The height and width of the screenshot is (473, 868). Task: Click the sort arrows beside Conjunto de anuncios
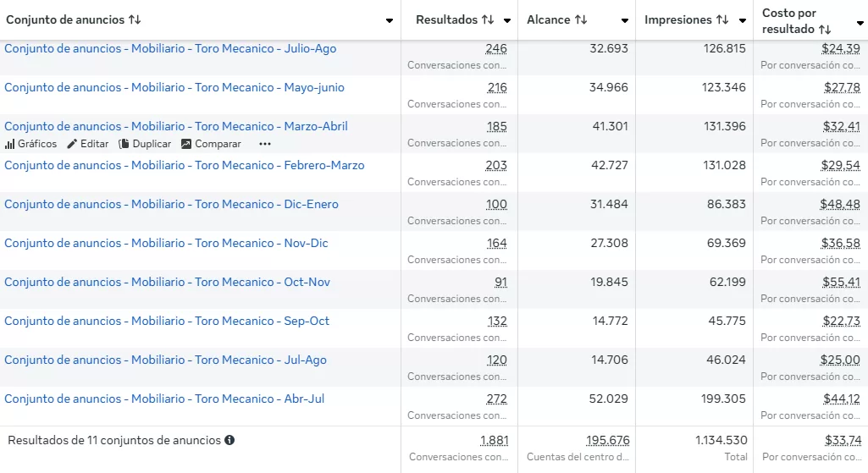[135, 19]
